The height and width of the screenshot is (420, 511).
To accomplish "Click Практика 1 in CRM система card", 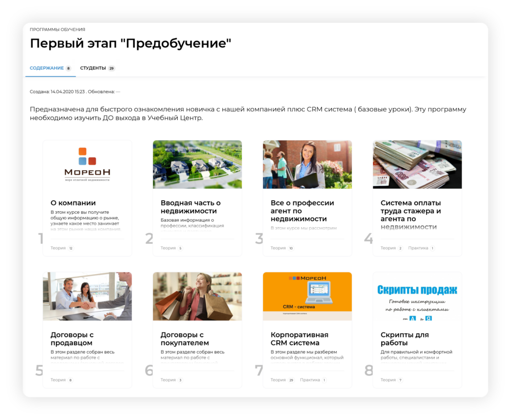I will (313, 380).
